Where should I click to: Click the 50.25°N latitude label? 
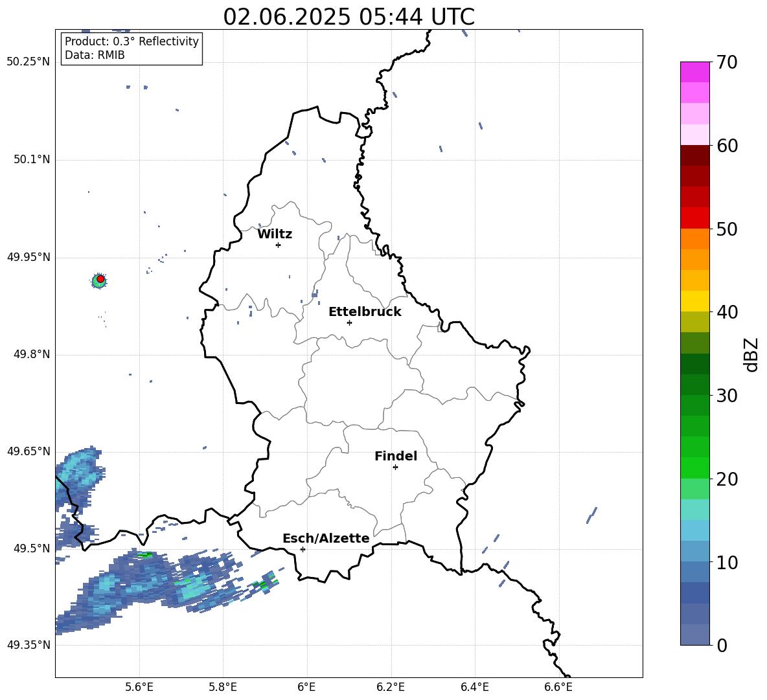(x=29, y=62)
